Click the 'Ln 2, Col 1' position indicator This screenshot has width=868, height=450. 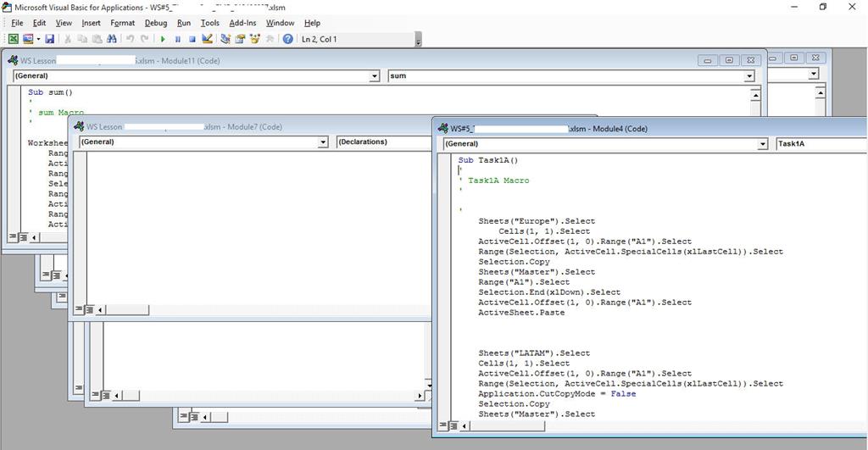click(x=319, y=39)
